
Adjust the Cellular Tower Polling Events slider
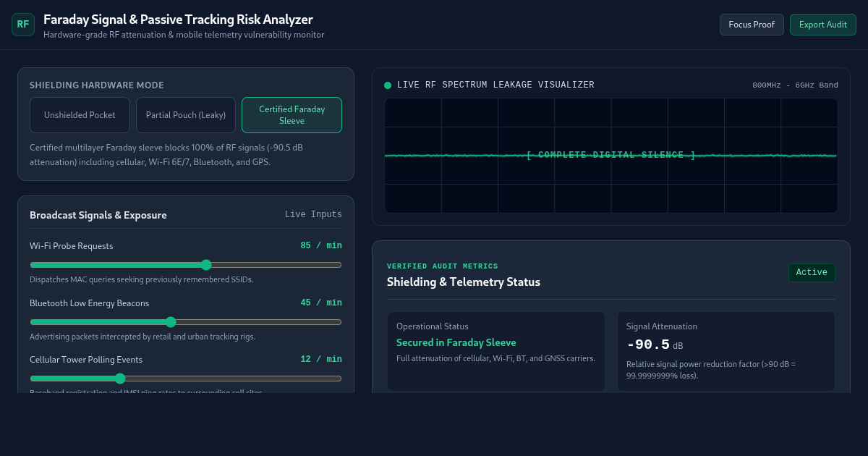[x=186, y=379]
